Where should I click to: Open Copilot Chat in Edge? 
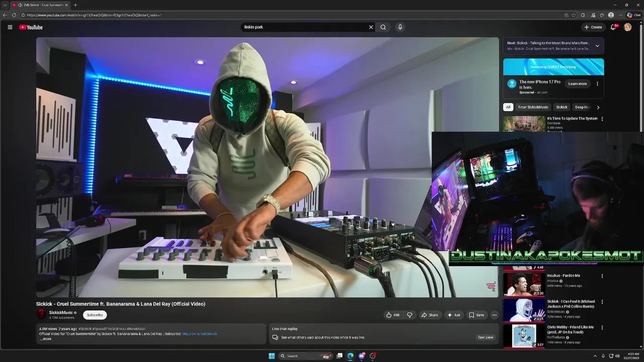pyautogui.click(x=633, y=15)
